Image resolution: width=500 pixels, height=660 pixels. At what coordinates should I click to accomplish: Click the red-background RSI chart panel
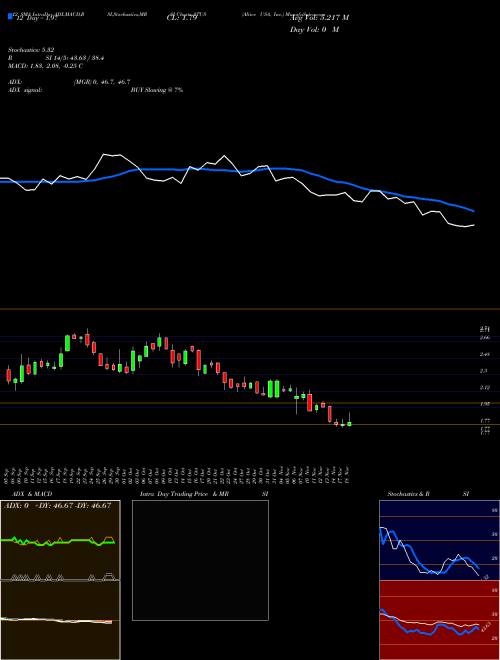(439, 620)
